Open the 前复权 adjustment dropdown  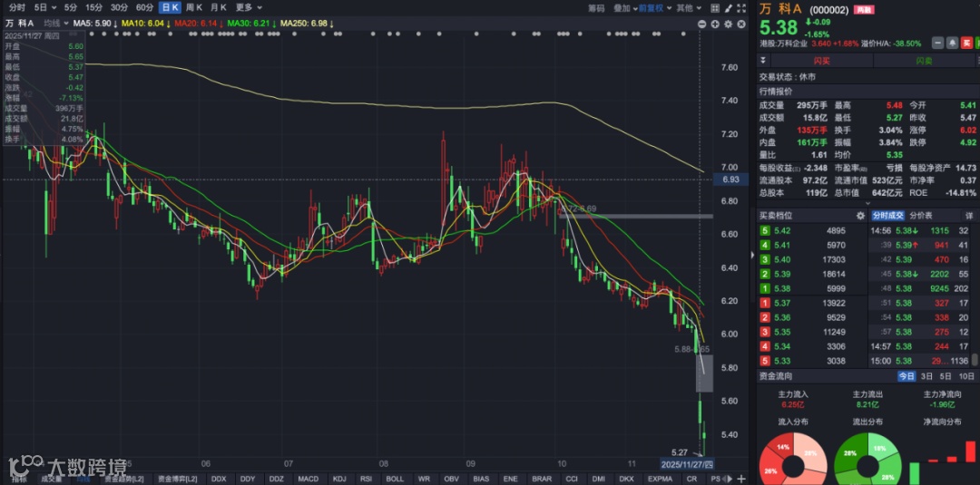tap(655, 8)
